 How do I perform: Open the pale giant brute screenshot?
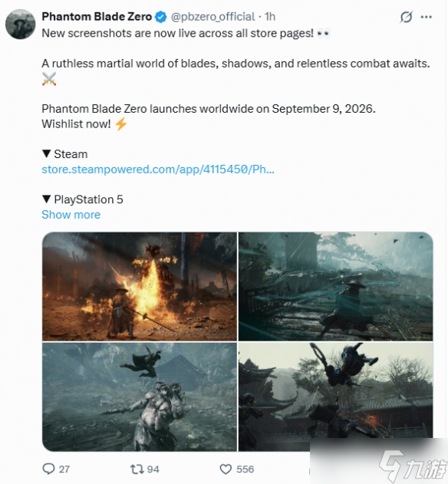pos(140,397)
